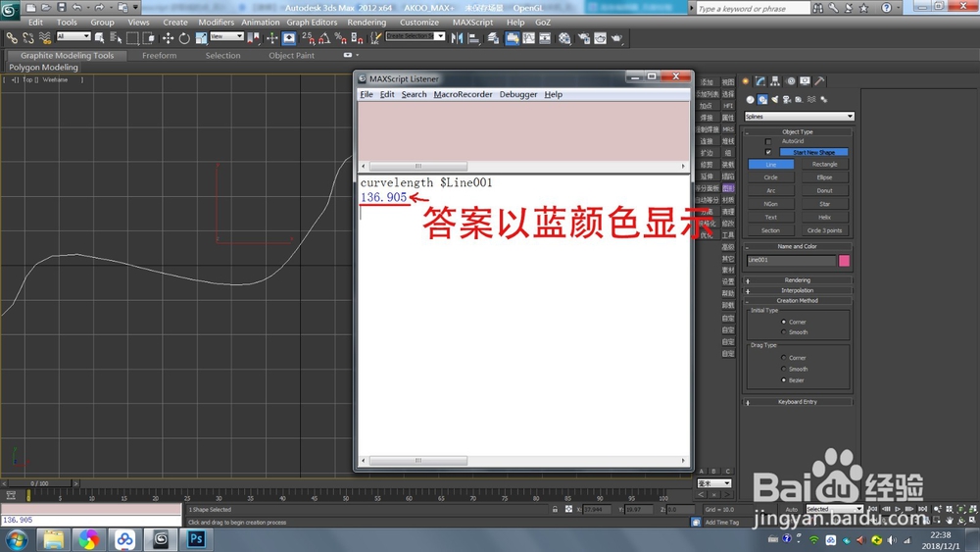Click the selection lock toggle icon
The image size is (980, 552).
(555, 510)
